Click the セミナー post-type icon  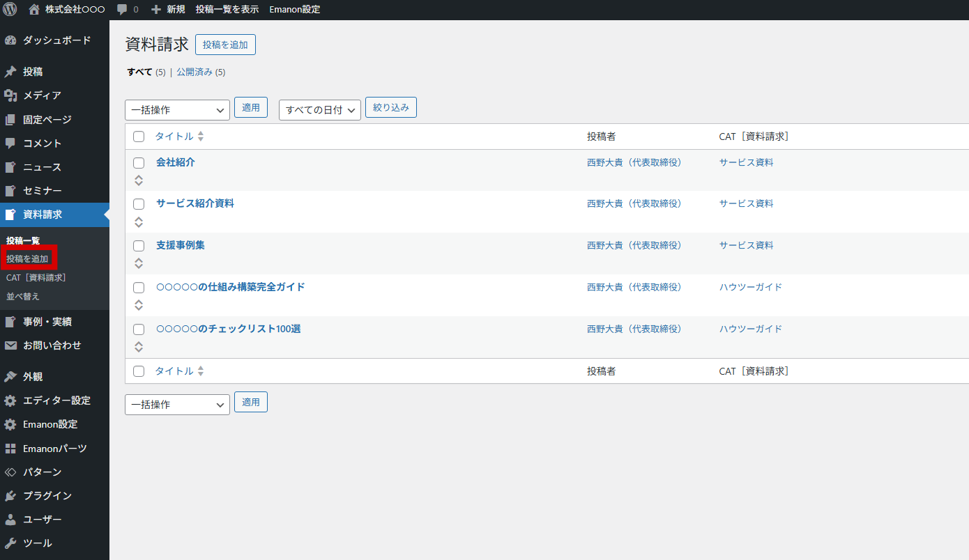pyautogui.click(x=10, y=191)
